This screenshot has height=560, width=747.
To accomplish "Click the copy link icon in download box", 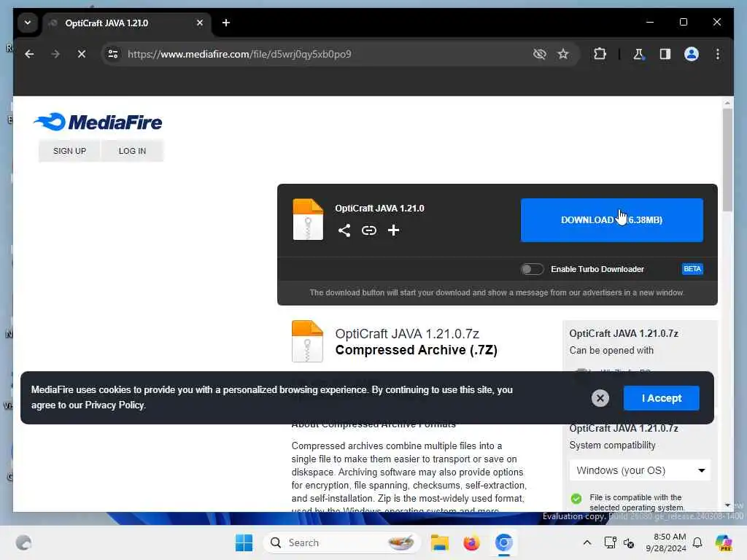I will (x=368, y=230).
